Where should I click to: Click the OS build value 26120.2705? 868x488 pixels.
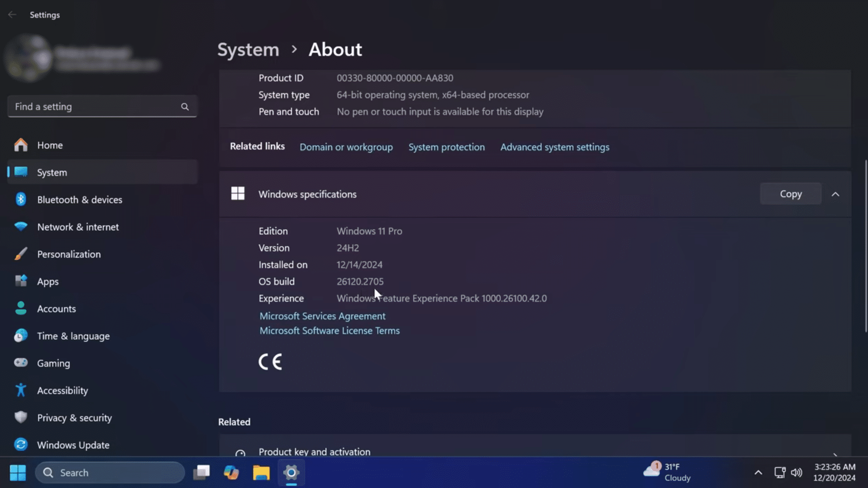[x=360, y=282]
